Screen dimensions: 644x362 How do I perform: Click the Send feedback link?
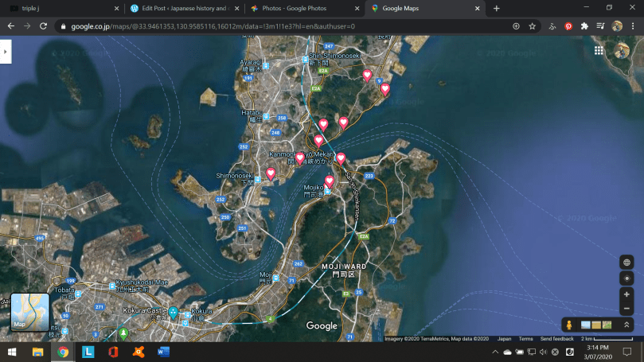pos(556,339)
